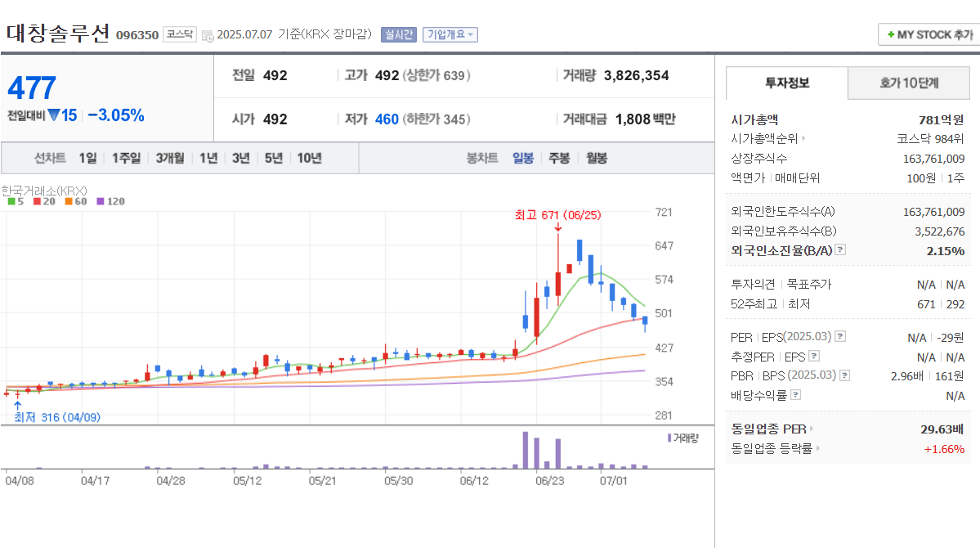The width and height of the screenshot is (980, 548).
Task: Click the 06/23 date on the chart axis
Action: pyautogui.click(x=549, y=480)
